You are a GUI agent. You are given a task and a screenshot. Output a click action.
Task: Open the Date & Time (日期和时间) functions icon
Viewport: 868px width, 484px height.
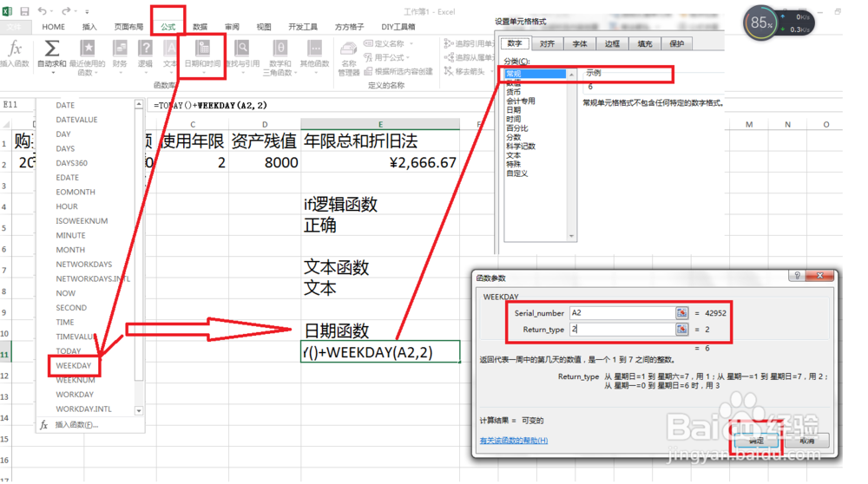[x=202, y=48]
